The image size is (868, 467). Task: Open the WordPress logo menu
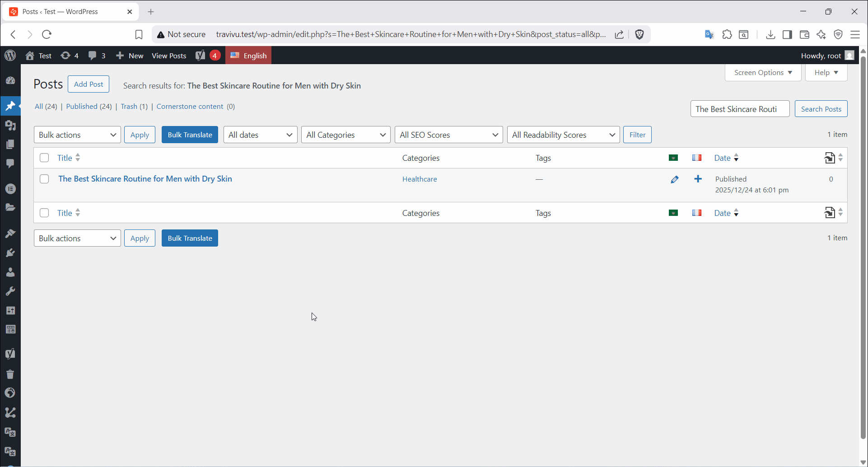coord(10,56)
